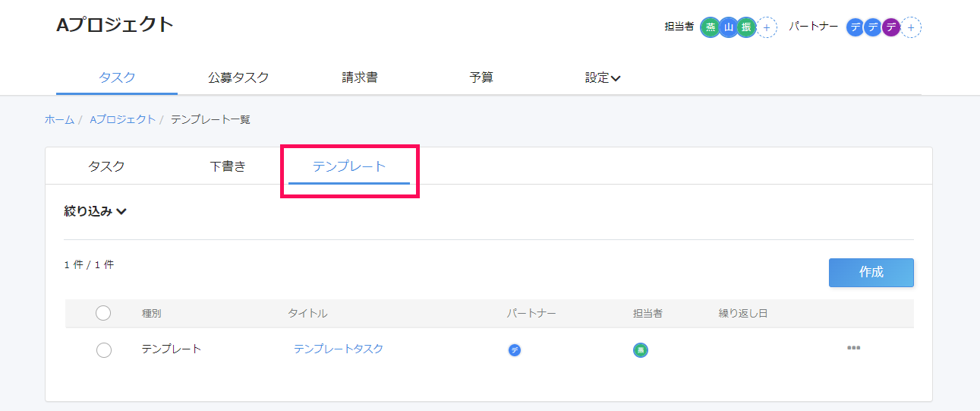
Task: Expand the 絞り込み filter section
Action: click(95, 212)
